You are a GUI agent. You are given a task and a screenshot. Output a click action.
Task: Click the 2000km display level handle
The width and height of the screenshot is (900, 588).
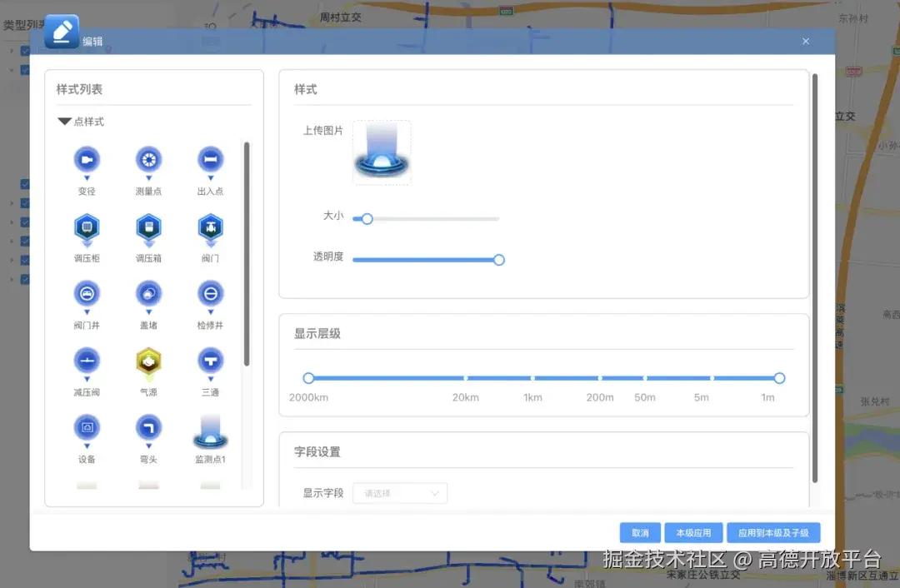click(308, 378)
